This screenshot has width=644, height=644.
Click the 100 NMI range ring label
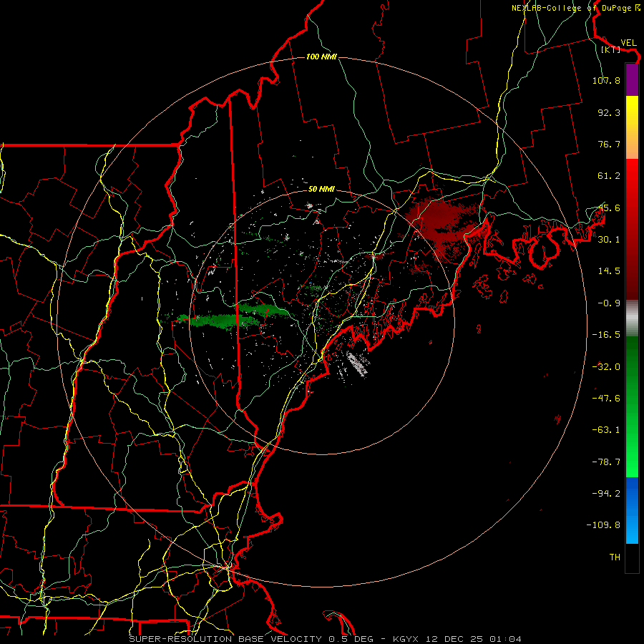click(321, 57)
